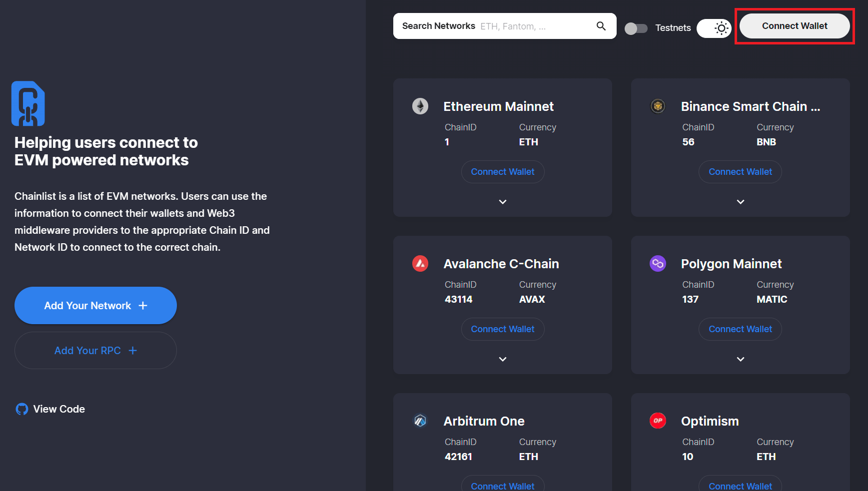Toggle the light/dark theme switch
This screenshot has width=868, height=491.
tap(714, 28)
